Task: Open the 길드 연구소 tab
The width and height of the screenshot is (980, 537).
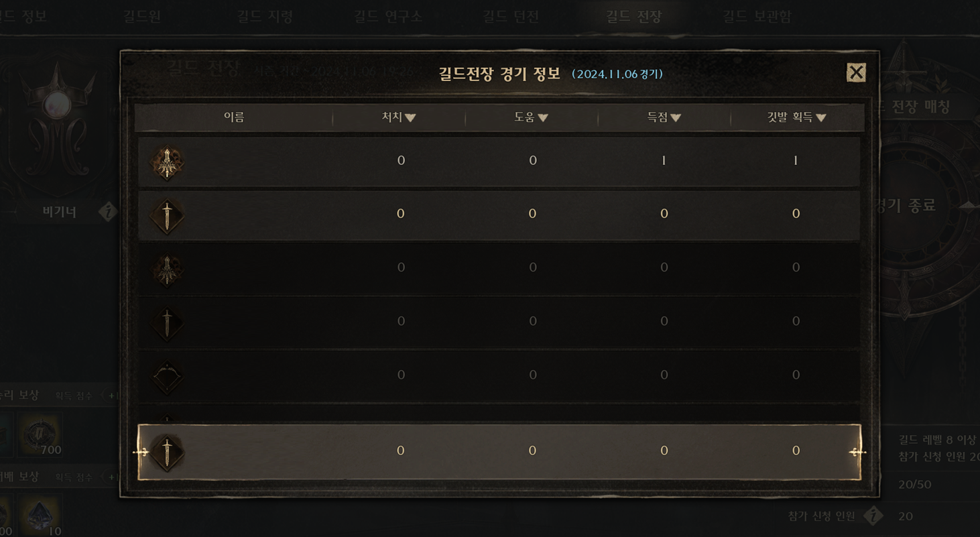Action: pyautogui.click(x=388, y=16)
